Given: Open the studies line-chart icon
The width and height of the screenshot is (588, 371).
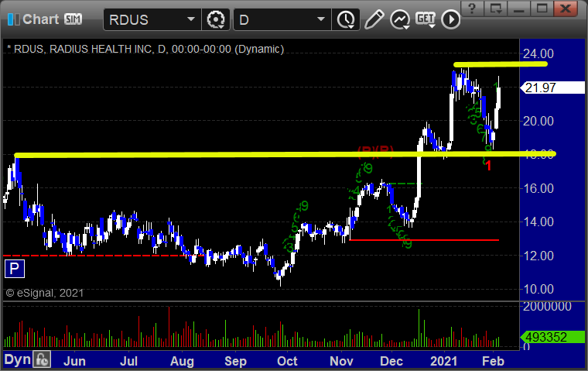Looking at the screenshot, I should pyautogui.click(x=400, y=19).
